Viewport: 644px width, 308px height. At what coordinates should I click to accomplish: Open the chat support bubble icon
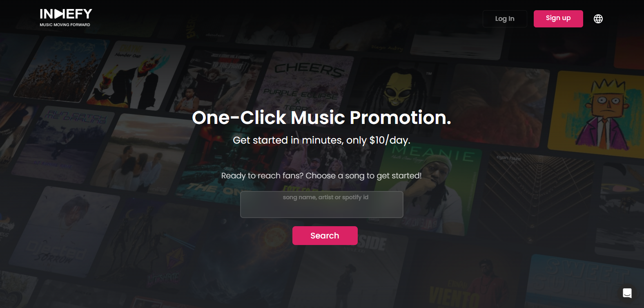coord(627,293)
